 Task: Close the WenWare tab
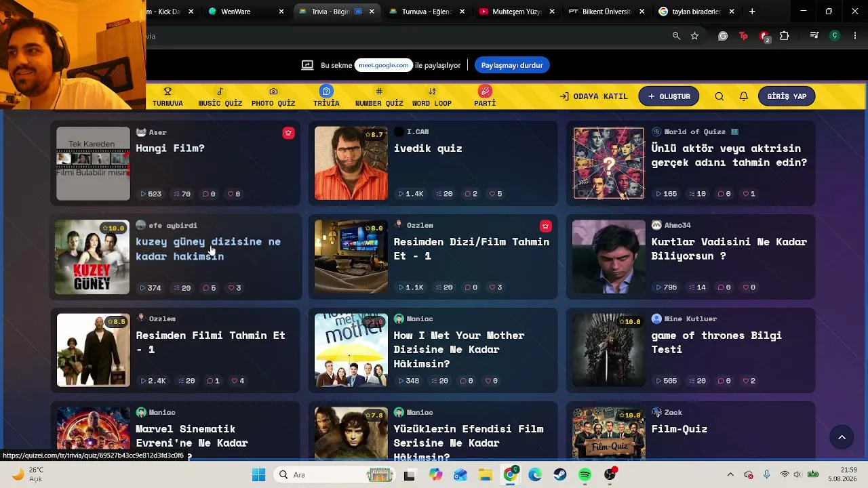click(x=281, y=12)
